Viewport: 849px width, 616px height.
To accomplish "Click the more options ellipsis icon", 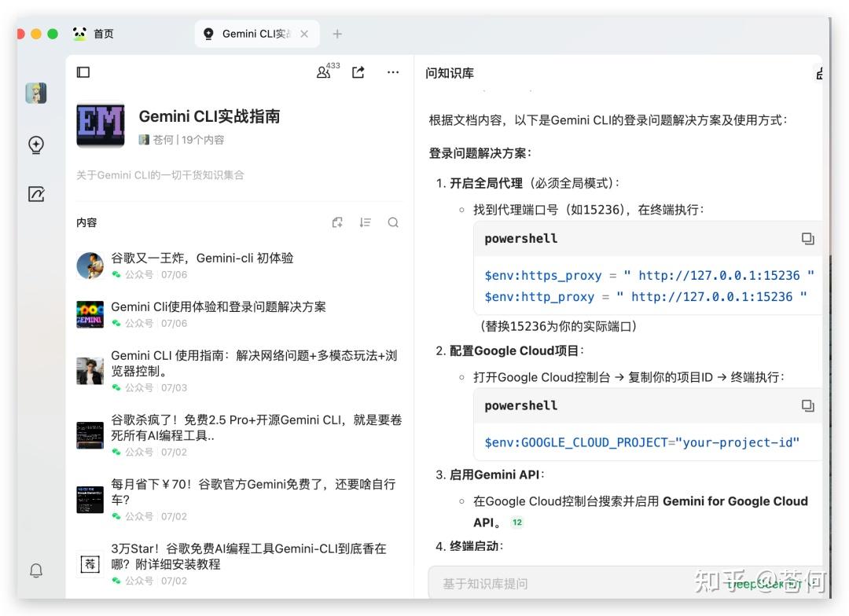I will click(x=392, y=72).
